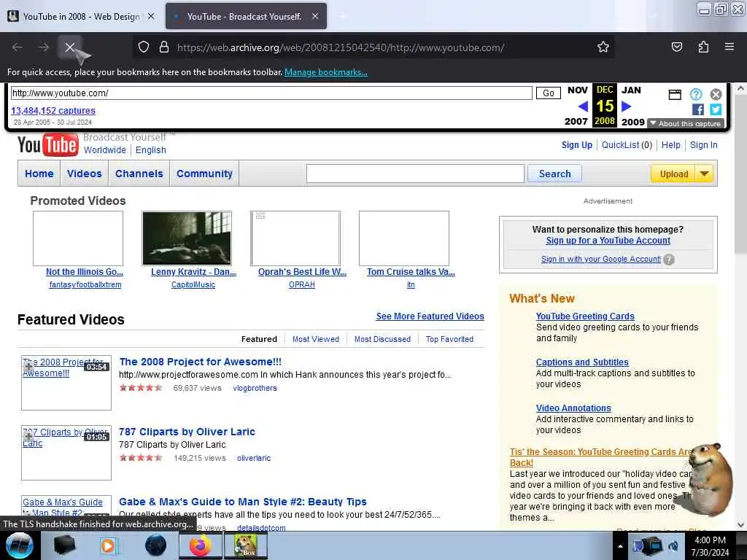
Task: Open the Firefox hamburger application menu
Action: (729, 47)
